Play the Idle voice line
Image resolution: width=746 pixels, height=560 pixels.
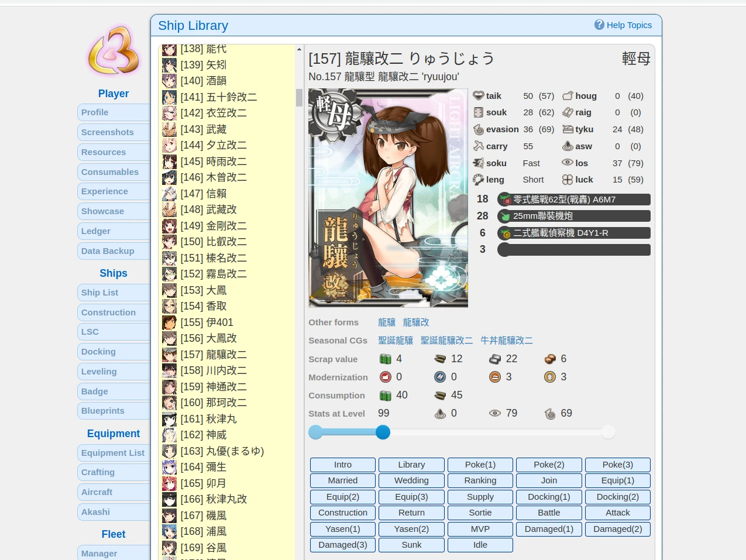click(x=480, y=545)
